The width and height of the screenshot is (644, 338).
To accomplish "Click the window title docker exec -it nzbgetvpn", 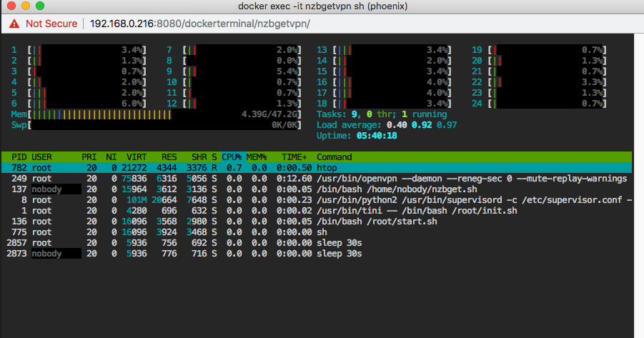I will pos(322,6).
